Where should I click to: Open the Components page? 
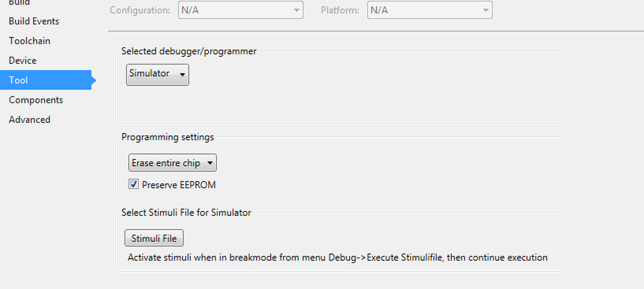click(36, 100)
